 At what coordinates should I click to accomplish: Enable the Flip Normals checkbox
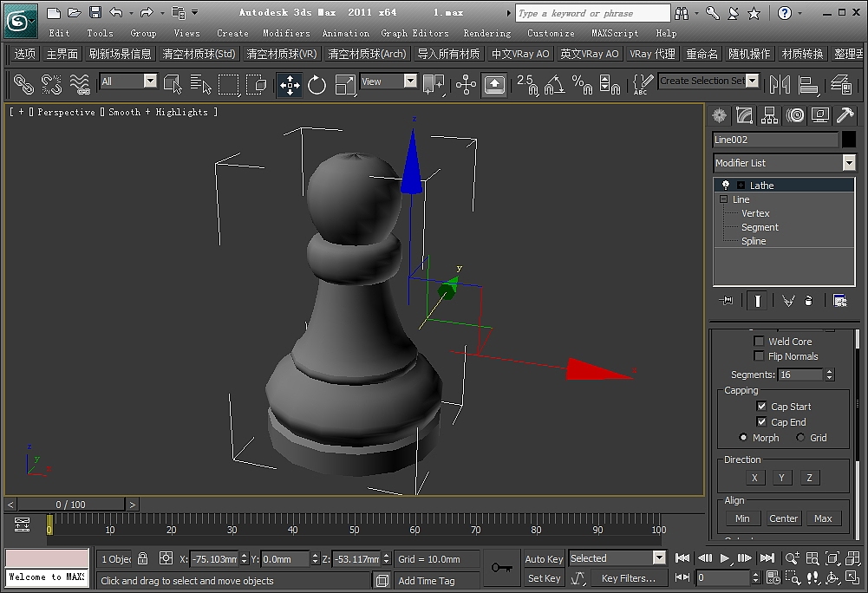[759, 356]
